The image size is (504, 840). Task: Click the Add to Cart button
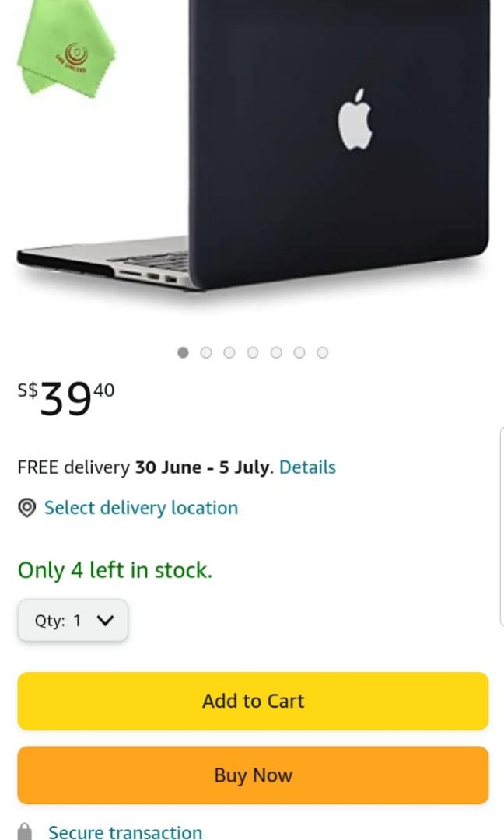[253, 702]
